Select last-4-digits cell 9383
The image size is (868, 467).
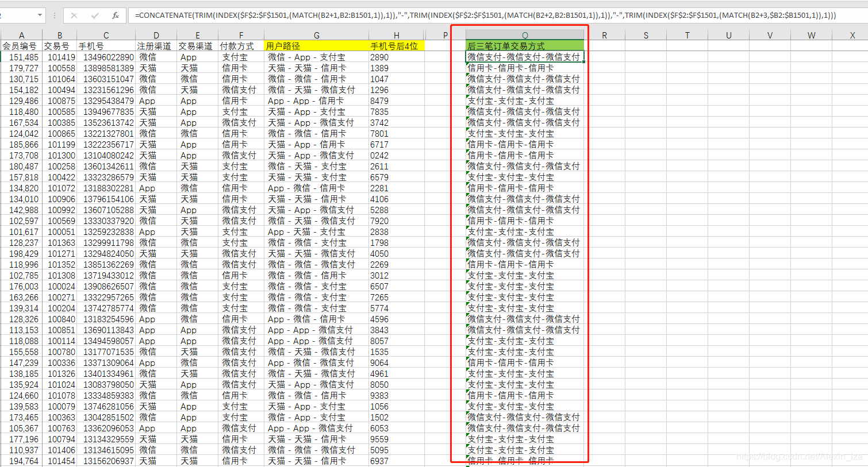397,395
